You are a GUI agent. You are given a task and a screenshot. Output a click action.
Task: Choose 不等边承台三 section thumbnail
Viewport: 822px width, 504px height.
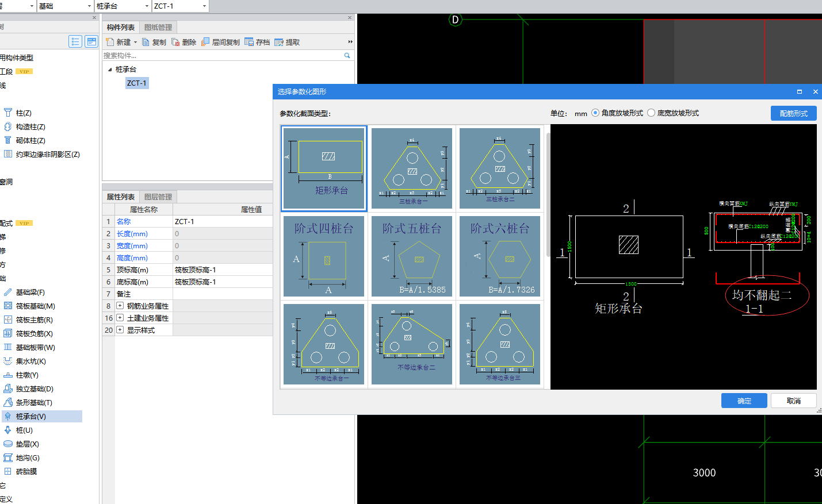(x=500, y=344)
